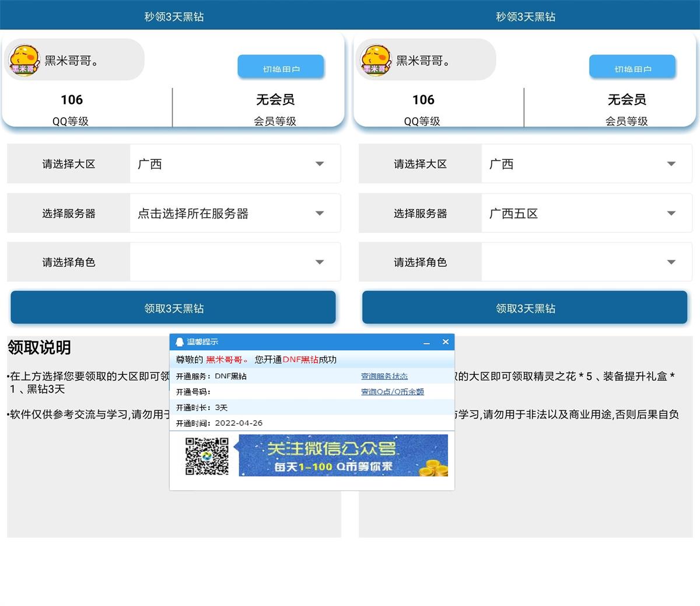Click 领取3天黑钻 on the right panel

coord(524,308)
